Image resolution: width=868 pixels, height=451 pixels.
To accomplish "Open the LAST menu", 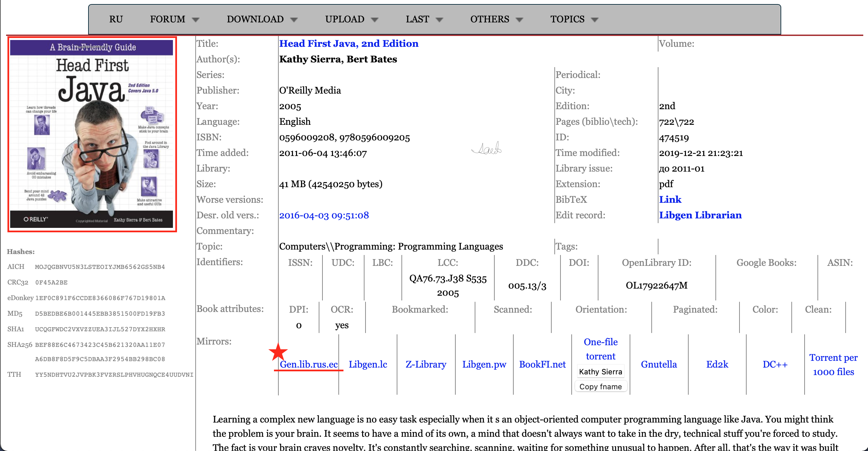I will pos(424,19).
